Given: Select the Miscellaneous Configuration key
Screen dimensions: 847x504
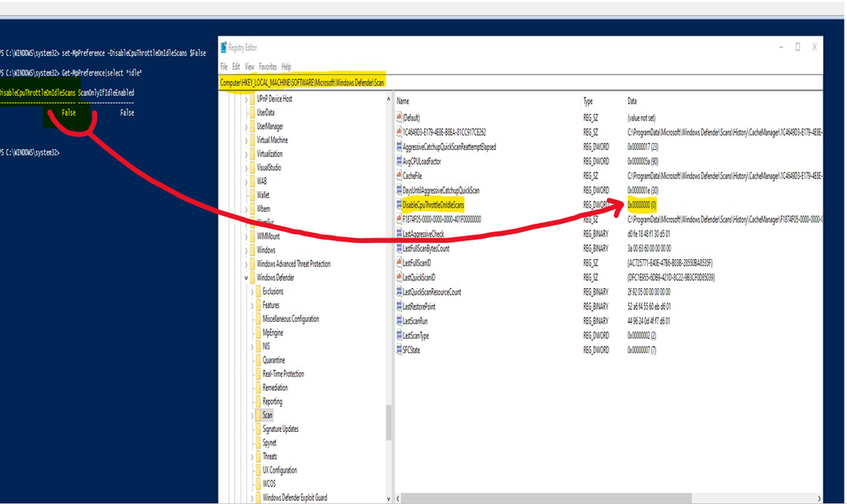Looking at the screenshot, I should pyautogui.click(x=291, y=318).
